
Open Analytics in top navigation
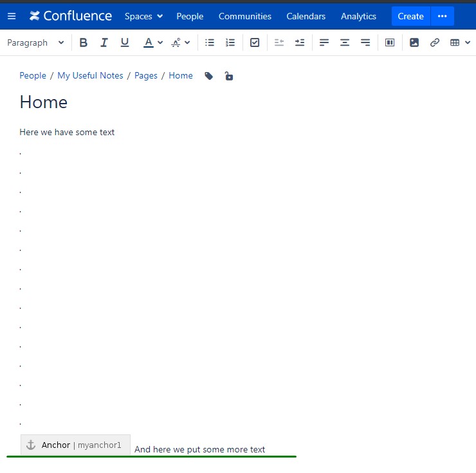tap(358, 16)
